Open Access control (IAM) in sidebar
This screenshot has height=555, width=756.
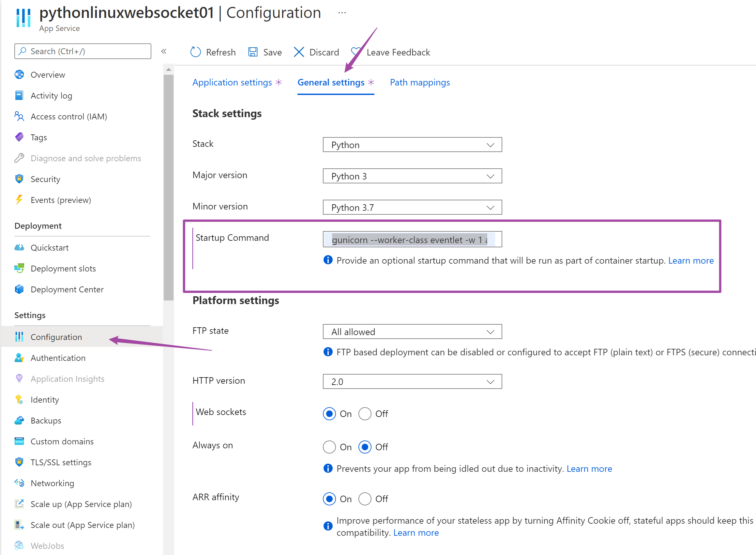pyautogui.click(x=68, y=116)
